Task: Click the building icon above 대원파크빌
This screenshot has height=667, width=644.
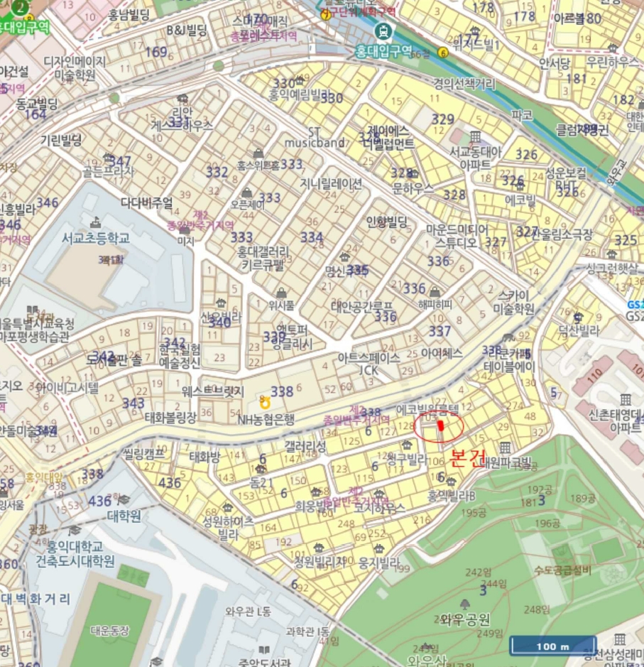Action: pyautogui.click(x=505, y=447)
